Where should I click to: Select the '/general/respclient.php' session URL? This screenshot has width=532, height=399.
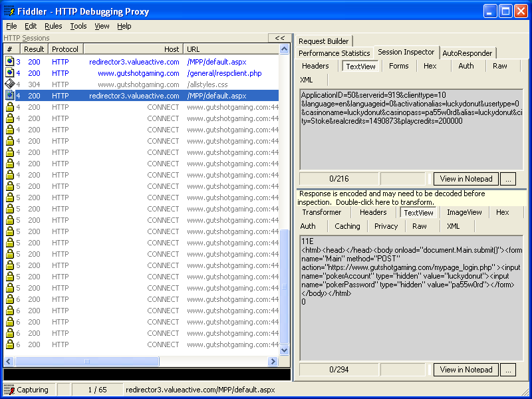224,73
